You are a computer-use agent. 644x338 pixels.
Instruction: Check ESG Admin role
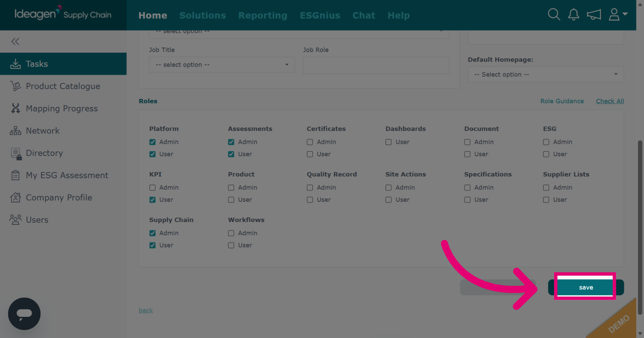click(546, 142)
